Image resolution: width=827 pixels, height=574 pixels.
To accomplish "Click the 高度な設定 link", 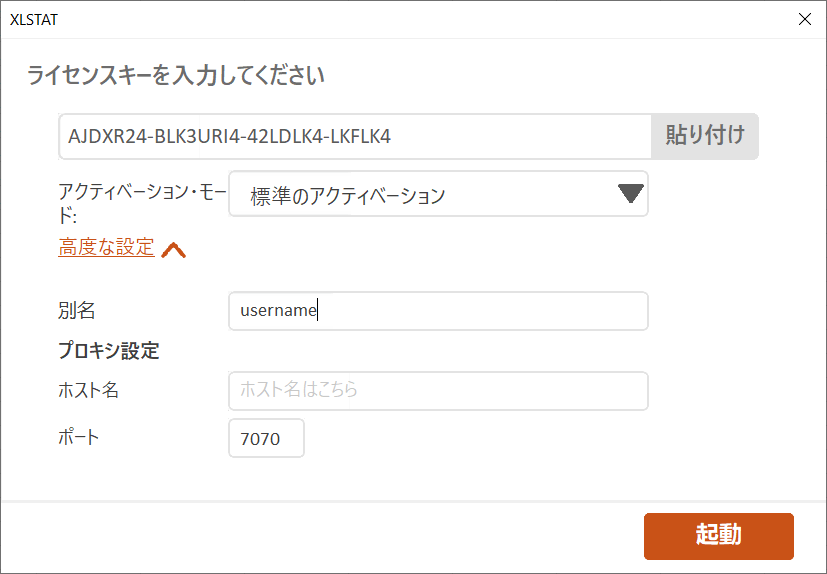I will 106,248.
